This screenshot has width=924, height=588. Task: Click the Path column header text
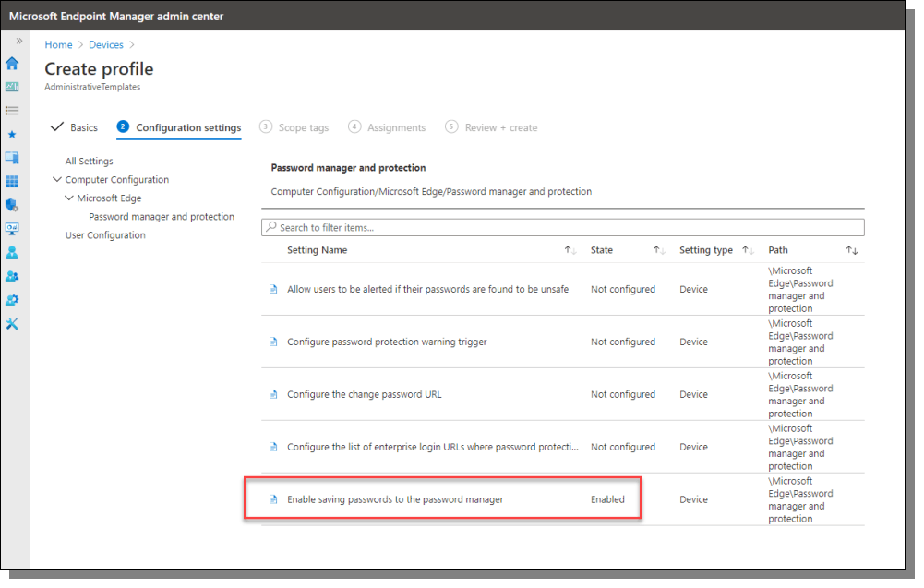[778, 250]
